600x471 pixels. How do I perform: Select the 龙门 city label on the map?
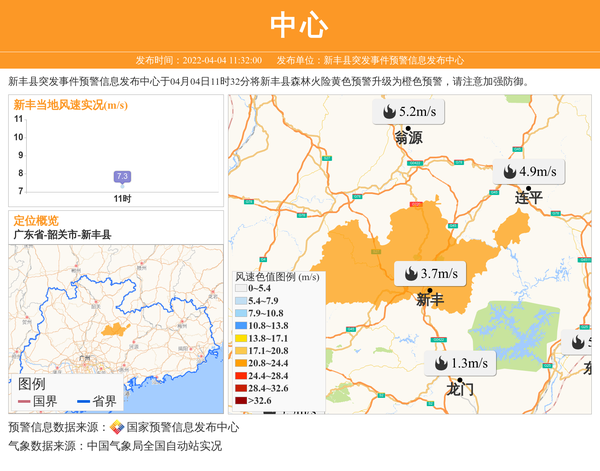(460, 390)
